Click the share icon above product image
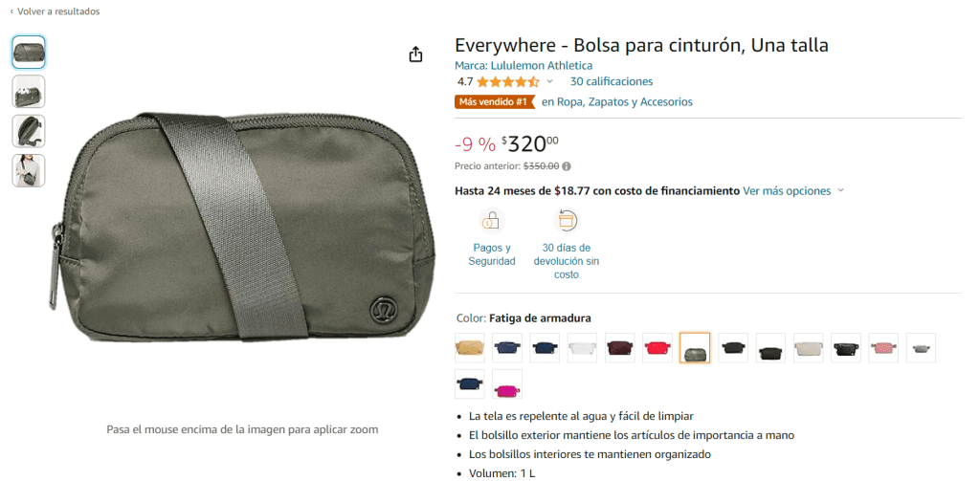Viewport: 980px width, 481px height. point(415,55)
